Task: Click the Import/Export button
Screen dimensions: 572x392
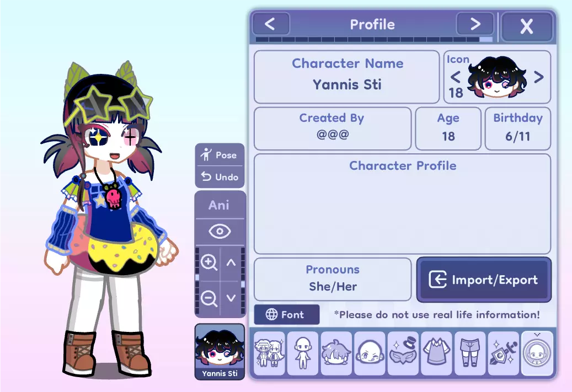Action: 484,280
